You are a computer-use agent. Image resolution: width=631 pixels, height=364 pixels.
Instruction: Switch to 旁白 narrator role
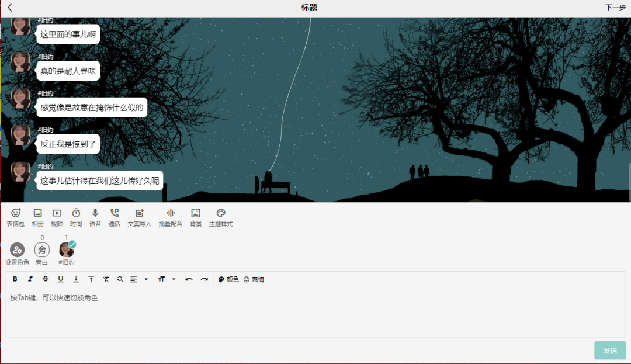42,250
